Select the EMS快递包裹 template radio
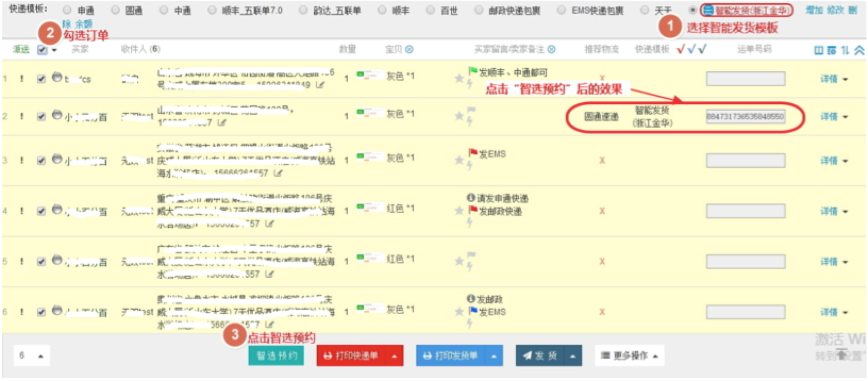This screenshot has width=868, height=381. [562, 10]
